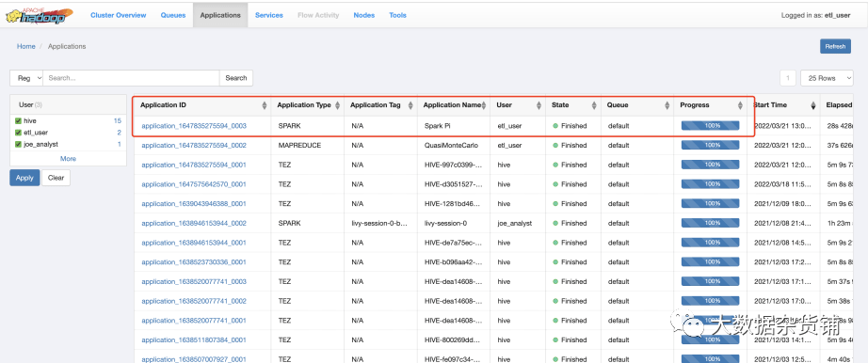Sort by Start Time column arrows
This screenshot has height=363, width=868.
click(x=813, y=105)
